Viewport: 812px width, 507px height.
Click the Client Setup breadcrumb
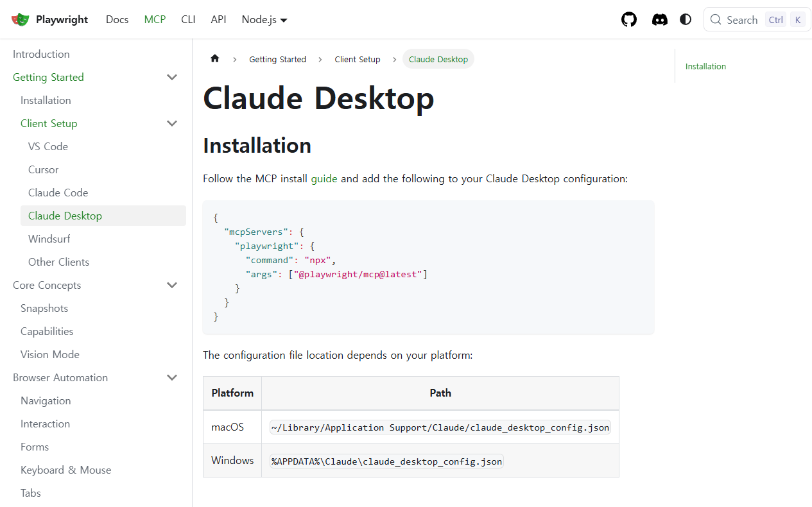[x=358, y=59]
